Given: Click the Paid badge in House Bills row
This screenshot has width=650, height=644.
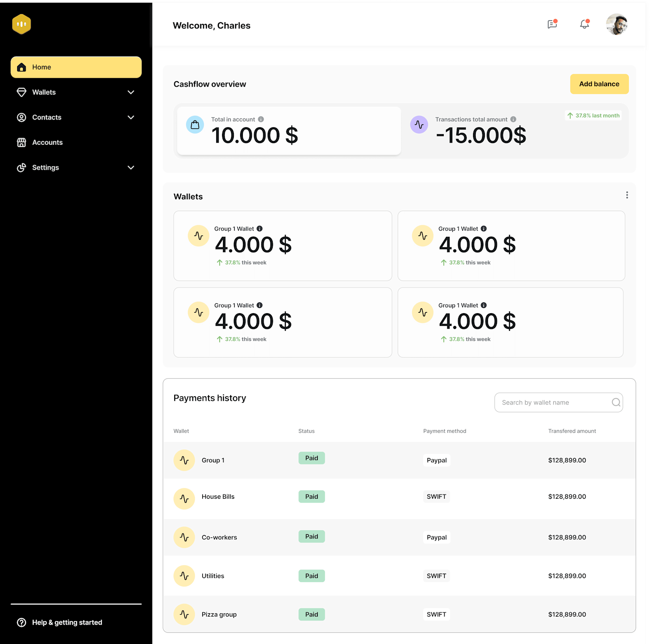Looking at the screenshot, I should 311,496.
